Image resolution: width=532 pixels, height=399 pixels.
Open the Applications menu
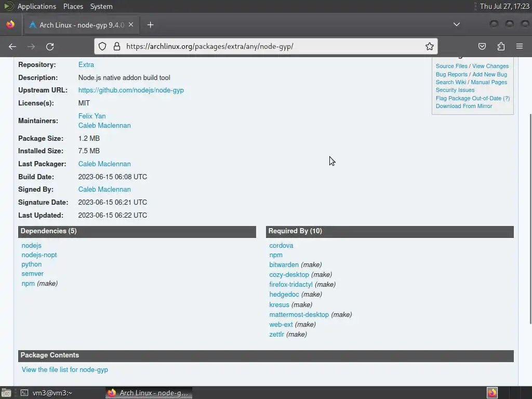(37, 6)
